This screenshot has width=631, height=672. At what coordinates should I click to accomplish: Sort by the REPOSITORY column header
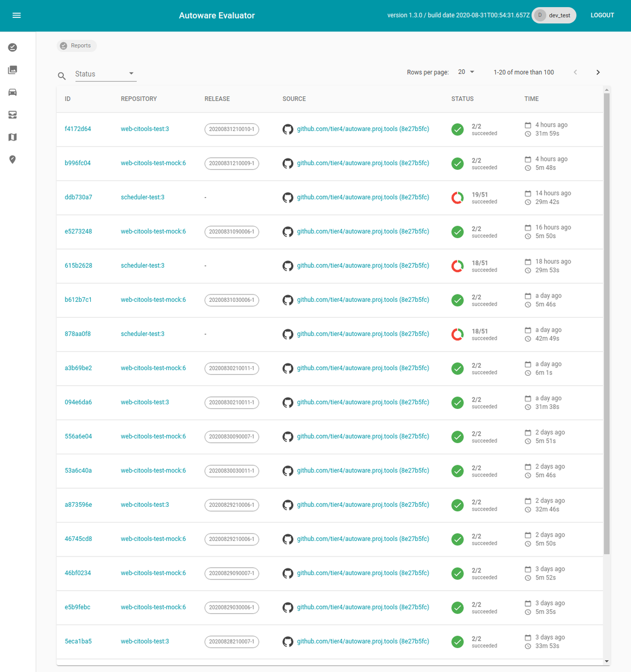[139, 99]
